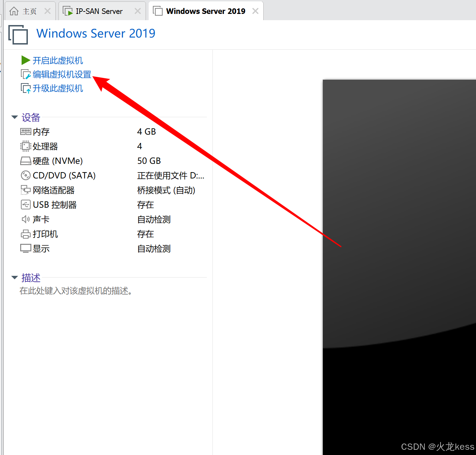Select the 声卡 sound card row label
Viewport: 476px width, 455px height.
click(41, 219)
